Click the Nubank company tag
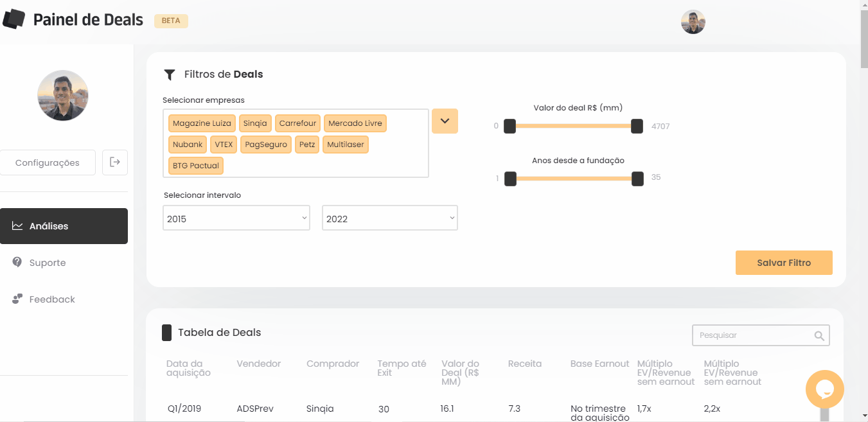Screen dimensions: 868x422 pyautogui.click(x=188, y=145)
